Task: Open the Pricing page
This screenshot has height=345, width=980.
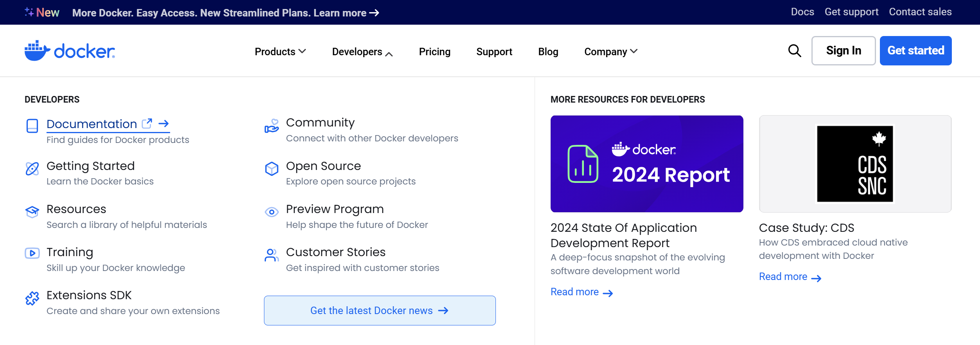Action: coord(434,52)
